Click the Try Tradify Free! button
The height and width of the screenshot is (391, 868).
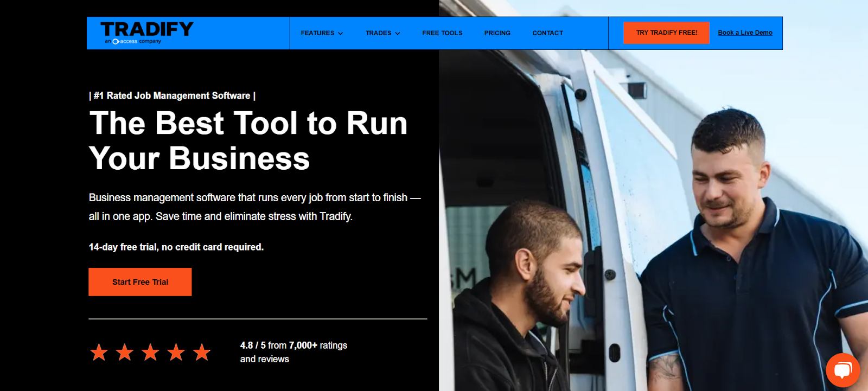click(666, 33)
